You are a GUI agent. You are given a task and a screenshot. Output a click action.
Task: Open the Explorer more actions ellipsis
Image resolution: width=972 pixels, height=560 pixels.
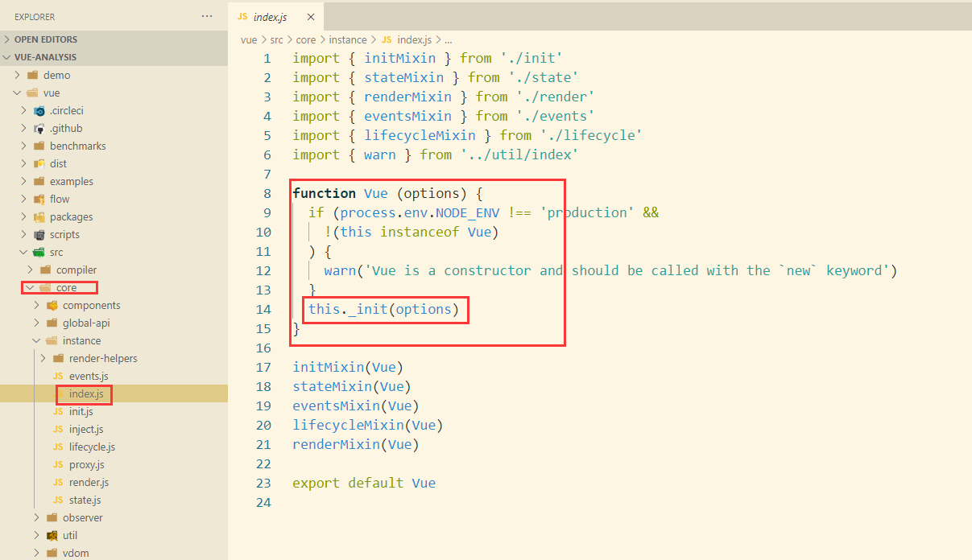click(x=207, y=16)
